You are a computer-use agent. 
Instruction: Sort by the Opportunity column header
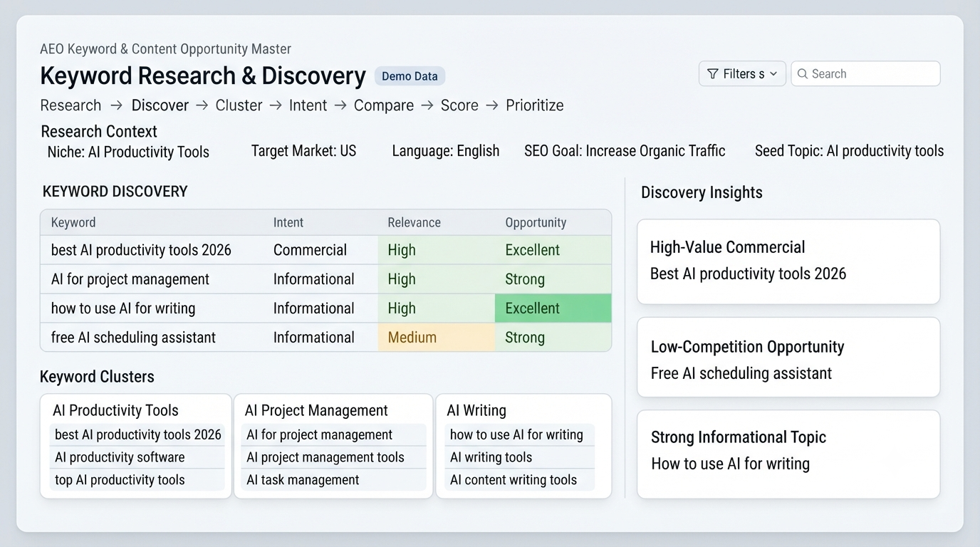(x=536, y=222)
